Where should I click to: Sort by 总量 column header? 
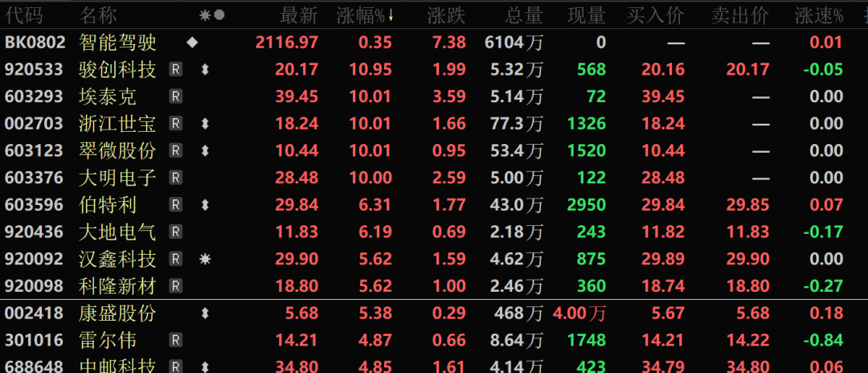[524, 16]
